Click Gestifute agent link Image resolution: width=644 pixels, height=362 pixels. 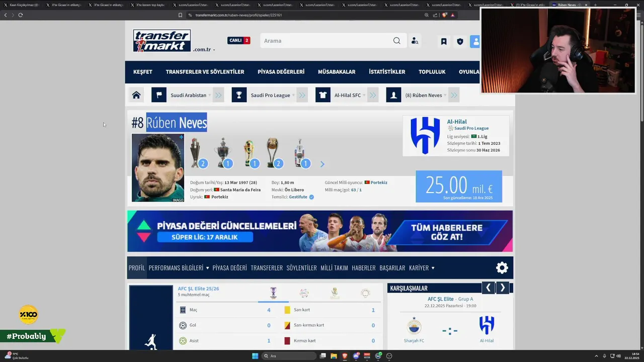tap(298, 197)
